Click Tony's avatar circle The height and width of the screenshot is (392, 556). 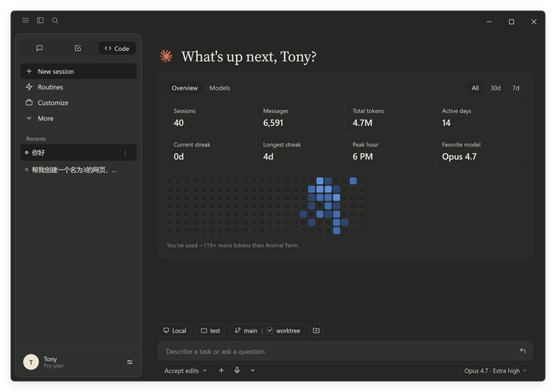tap(31, 362)
